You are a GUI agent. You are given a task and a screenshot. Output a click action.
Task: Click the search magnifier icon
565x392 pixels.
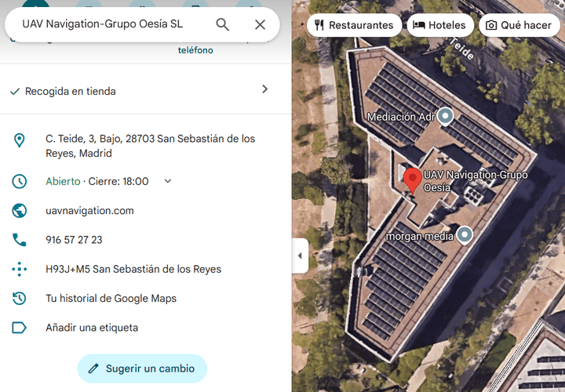[x=222, y=24]
